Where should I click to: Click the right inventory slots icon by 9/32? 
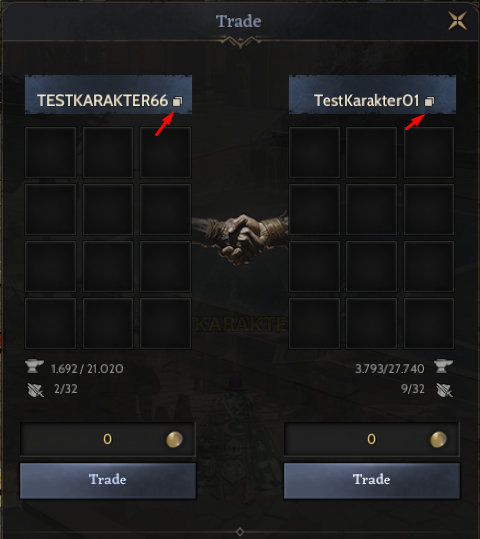coord(445,390)
